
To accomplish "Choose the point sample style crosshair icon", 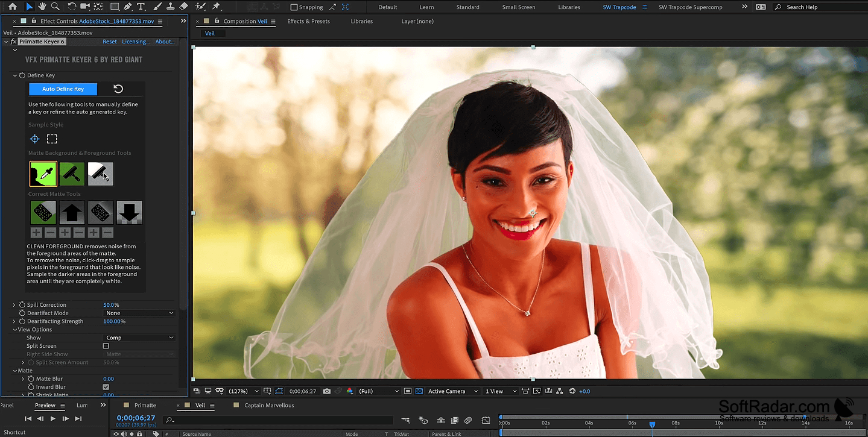I will coord(34,139).
